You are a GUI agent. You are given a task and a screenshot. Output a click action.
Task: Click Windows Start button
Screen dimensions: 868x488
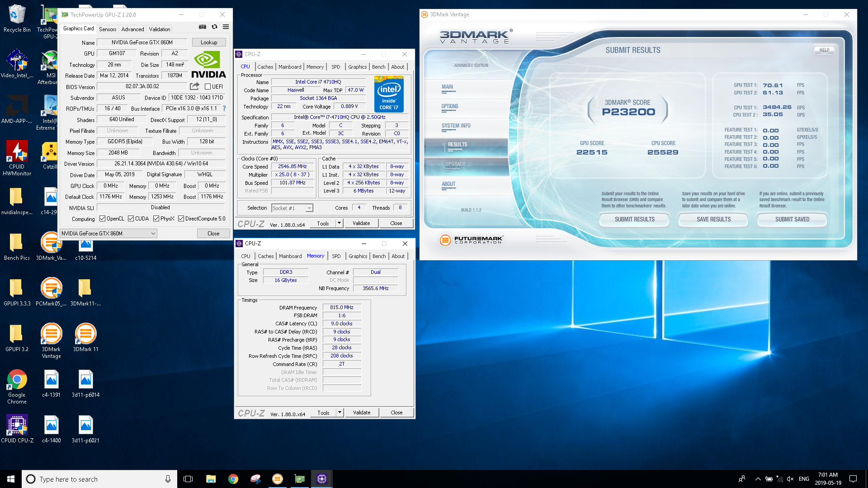coord(11,479)
